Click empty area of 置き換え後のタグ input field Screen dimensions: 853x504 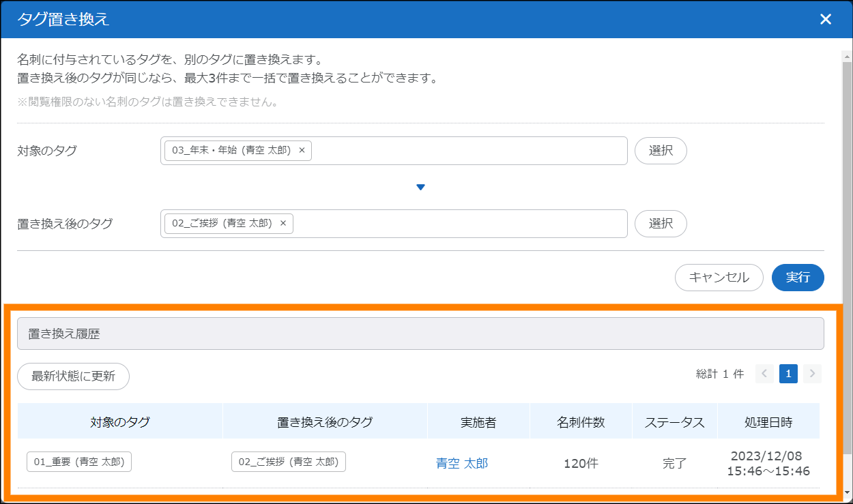pos(457,223)
